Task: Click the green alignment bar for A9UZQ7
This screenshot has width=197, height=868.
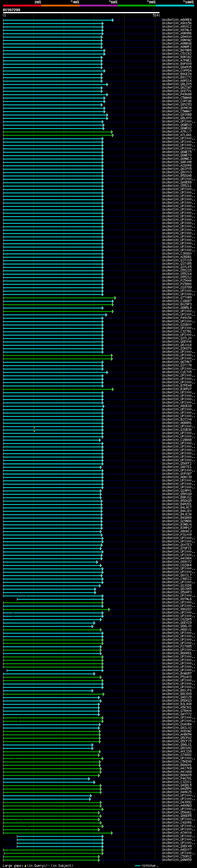Action: pyautogui.click(x=57, y=609)
